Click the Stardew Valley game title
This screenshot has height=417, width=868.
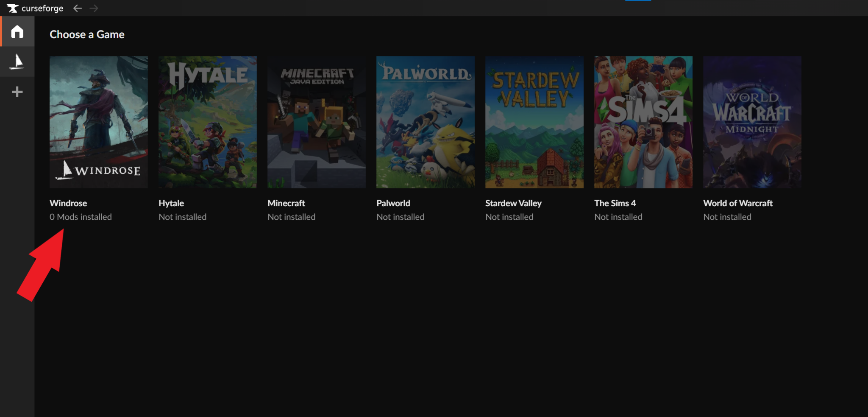[x=514, y=203]
